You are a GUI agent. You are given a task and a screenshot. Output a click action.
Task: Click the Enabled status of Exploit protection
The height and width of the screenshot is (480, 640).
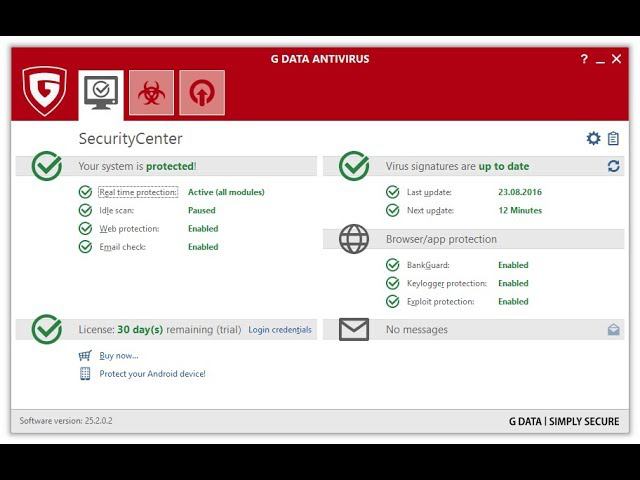click(x=513, y=302)
